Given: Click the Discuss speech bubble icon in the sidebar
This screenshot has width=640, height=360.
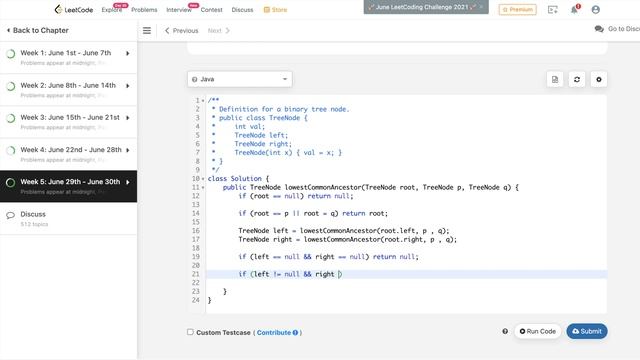Looking at the screenshot, I should point(11,215).
